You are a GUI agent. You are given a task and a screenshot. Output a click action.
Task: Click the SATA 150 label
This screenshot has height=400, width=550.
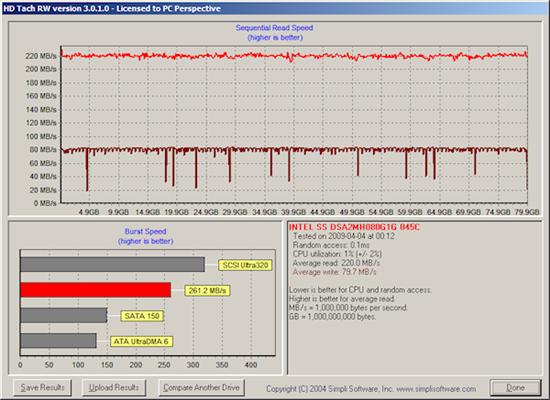tap(142, 316)
